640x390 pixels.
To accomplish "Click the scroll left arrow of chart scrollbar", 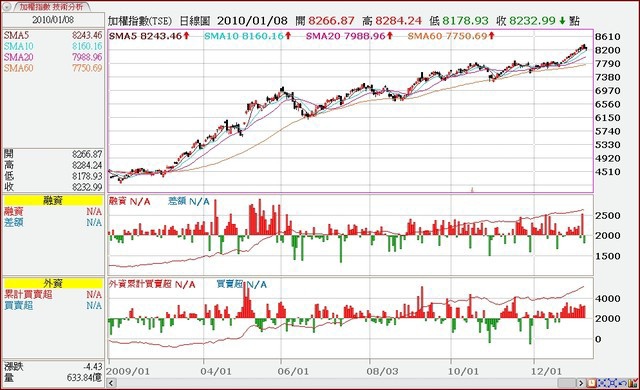I will (x=111, y=383).
